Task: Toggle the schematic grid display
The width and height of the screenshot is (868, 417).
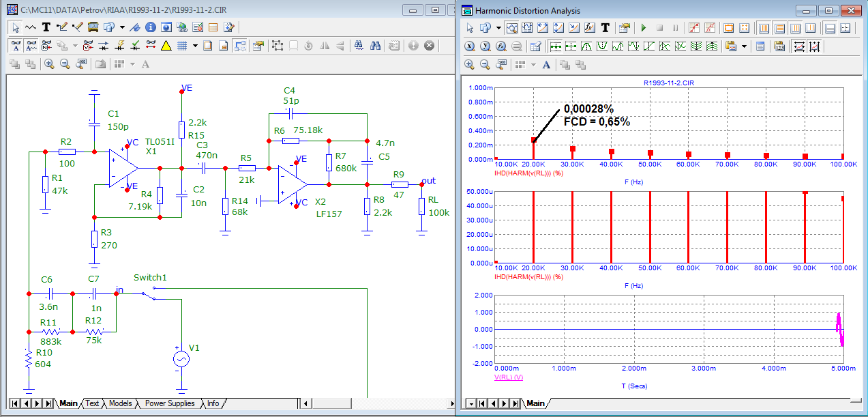Action: 182,46
